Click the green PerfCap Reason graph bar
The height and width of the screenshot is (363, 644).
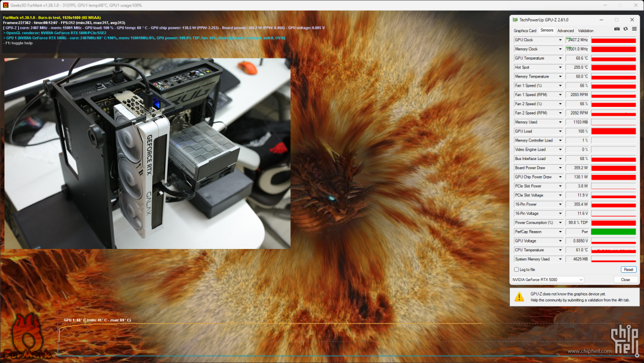click(614, 232)
